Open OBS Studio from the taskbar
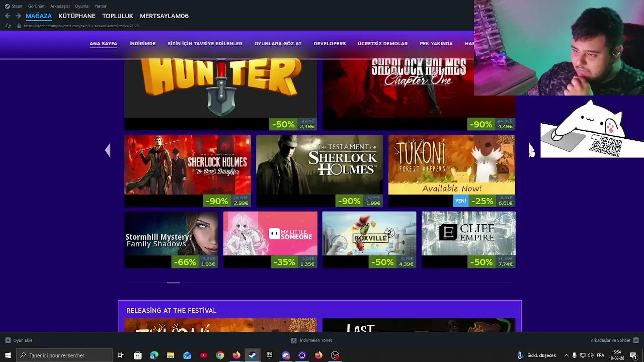The height and width of the screenshot is (362, 644). coord(335,355)
